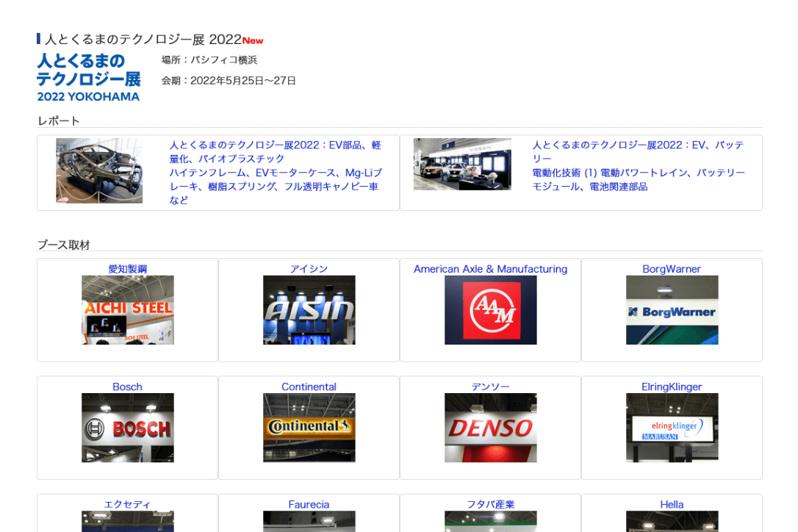Click the 人とくるまのテクノロジー展 2022 heading
Image resolution: width=798 pixels, height=532 pixels.
pos(143,39)
